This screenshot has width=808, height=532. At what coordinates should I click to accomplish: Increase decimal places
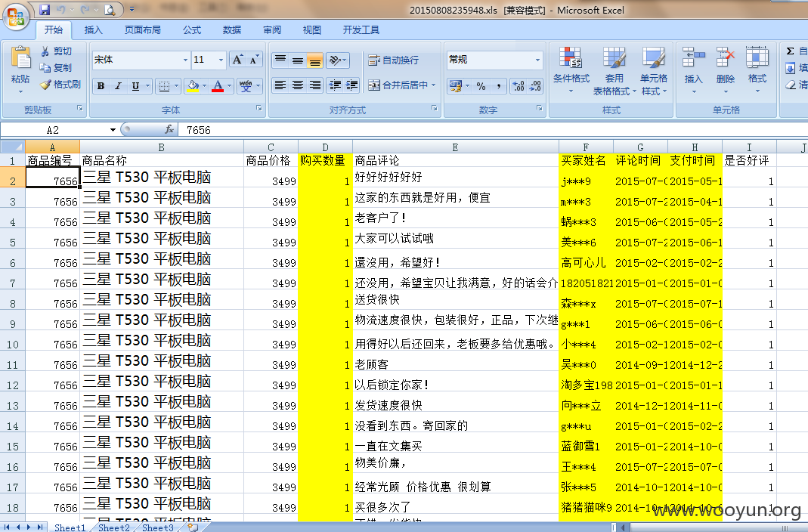point(519,86)
